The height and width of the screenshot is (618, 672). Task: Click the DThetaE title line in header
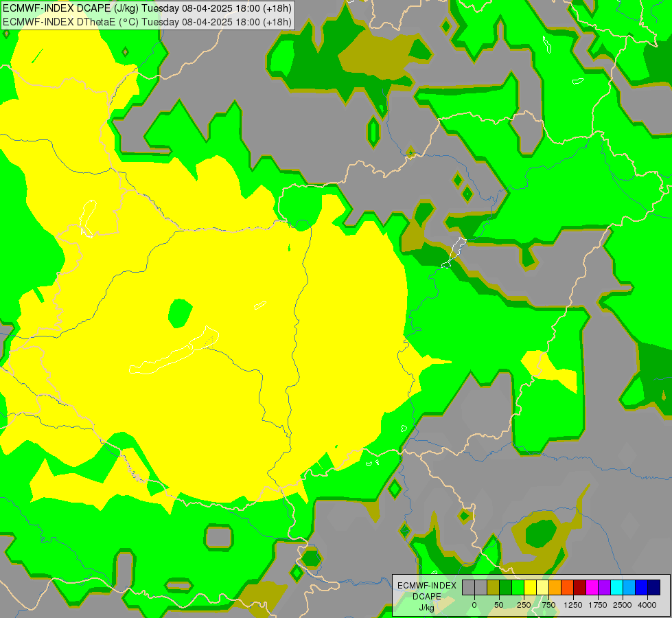(147, 21)
